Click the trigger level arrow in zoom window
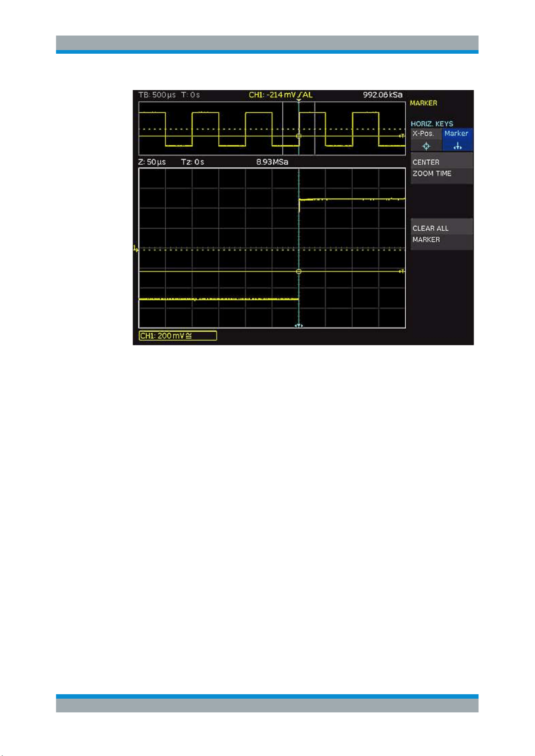 point(402,271)
